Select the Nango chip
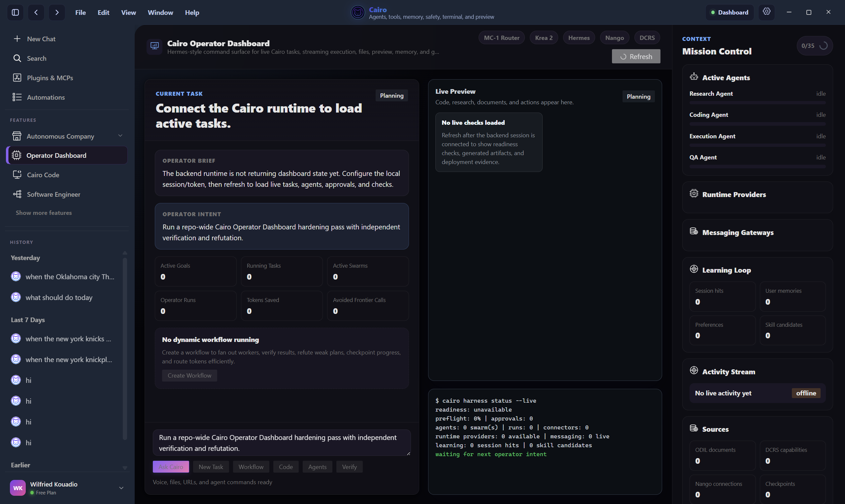The width and height of the screenshot is (845, 504). [x=614, y=38]
